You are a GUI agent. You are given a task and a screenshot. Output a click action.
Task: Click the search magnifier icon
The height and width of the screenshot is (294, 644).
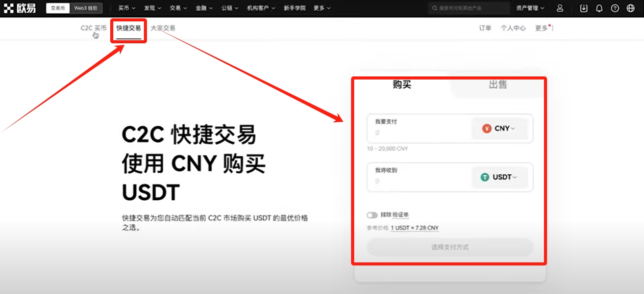(x=434, y=8)
